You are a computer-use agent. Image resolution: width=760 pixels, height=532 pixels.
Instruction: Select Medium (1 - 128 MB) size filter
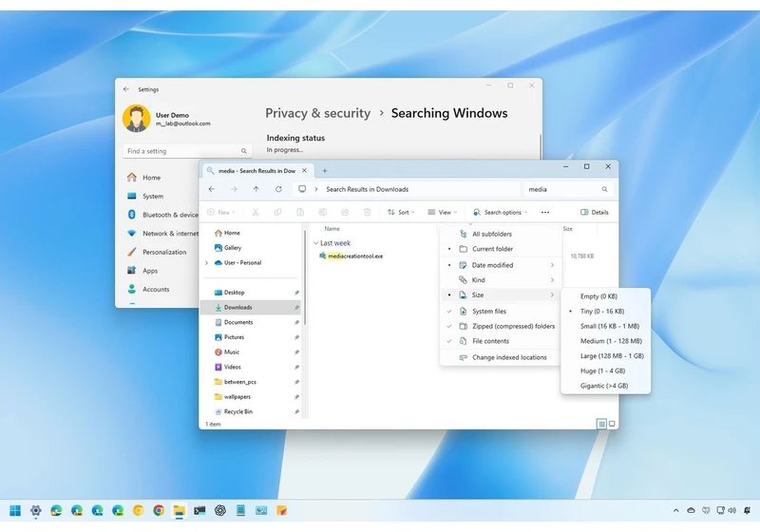pos(605,341)
